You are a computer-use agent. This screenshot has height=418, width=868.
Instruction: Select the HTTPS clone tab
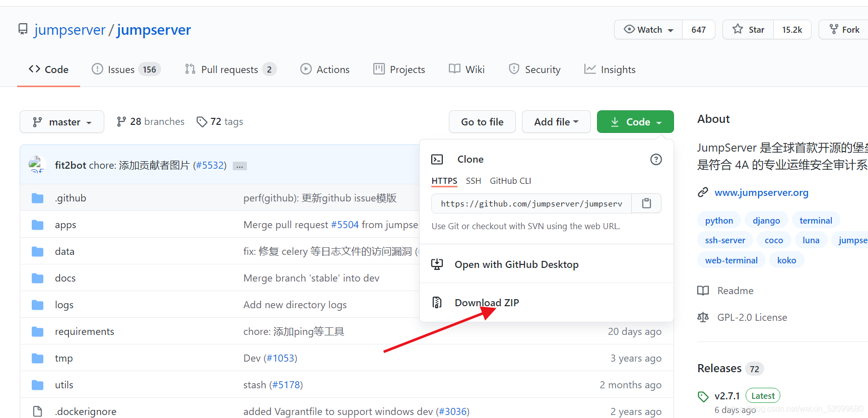point(444,181)
